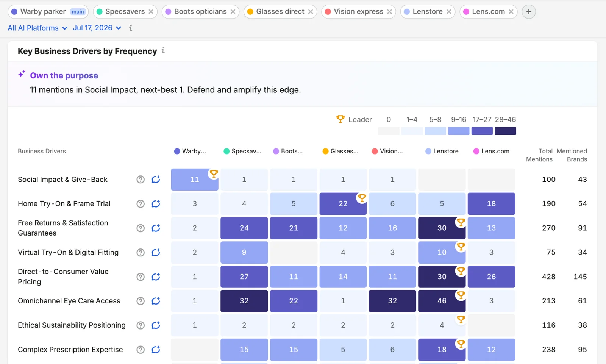Click refresh icon for Complex Prescription Expertise
This screenshot has width=606, height=364.
(156, 350)
